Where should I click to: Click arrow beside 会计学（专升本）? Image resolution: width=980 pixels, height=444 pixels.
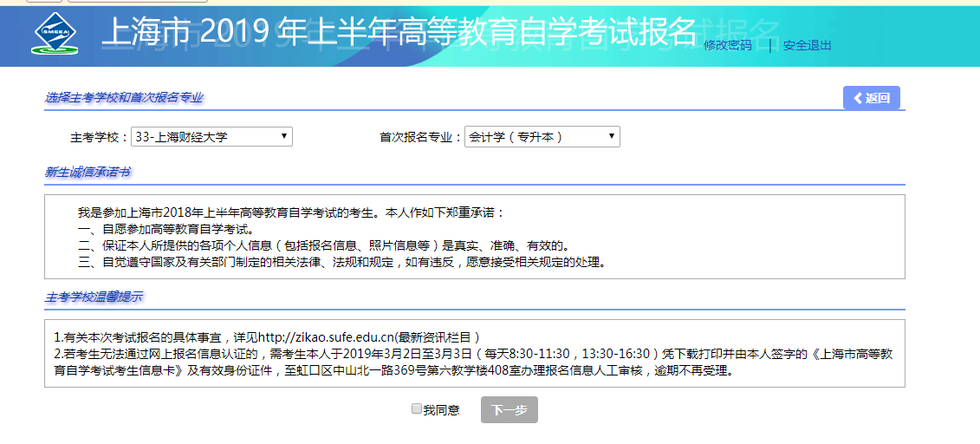[x=612, y=137]
